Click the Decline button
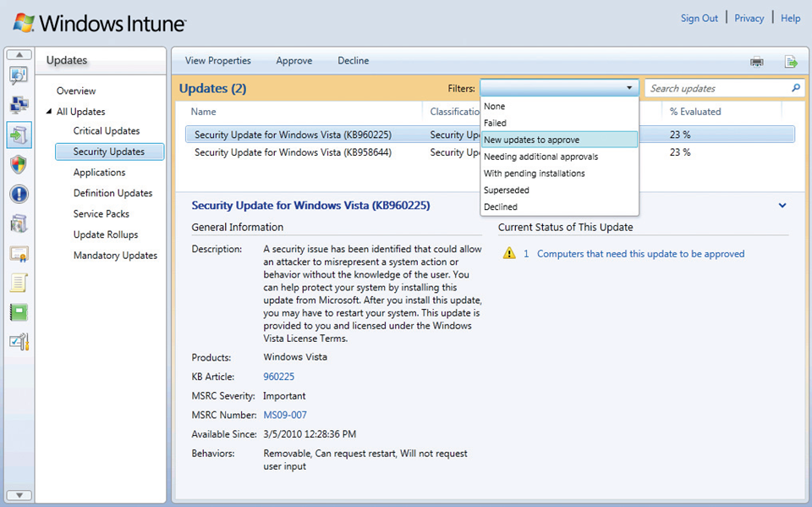The height and width of the screenshot is (507, 812). (354, 61)
